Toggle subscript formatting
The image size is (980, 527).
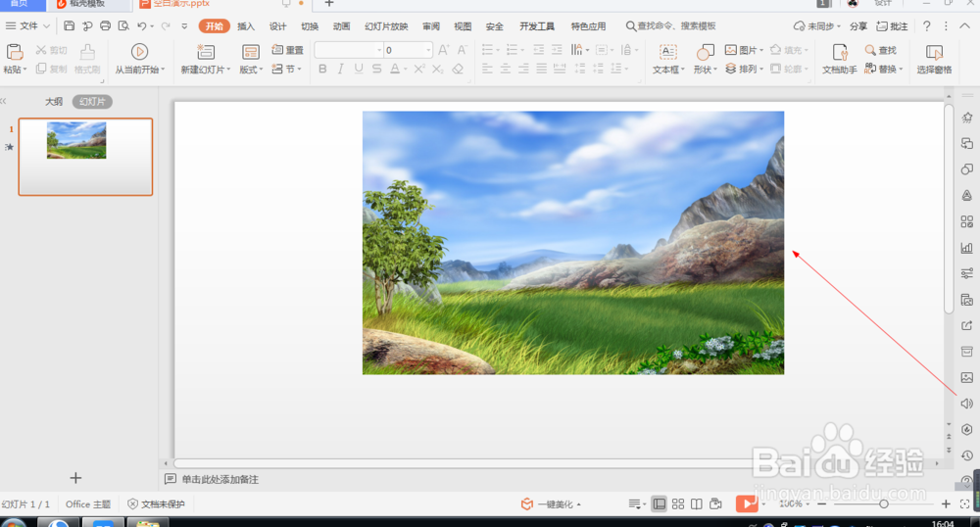pos(437,69)
